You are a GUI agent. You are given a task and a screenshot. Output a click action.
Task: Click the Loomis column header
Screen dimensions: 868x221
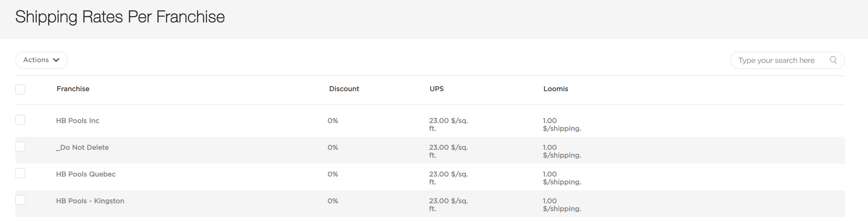tap(556, 89)
